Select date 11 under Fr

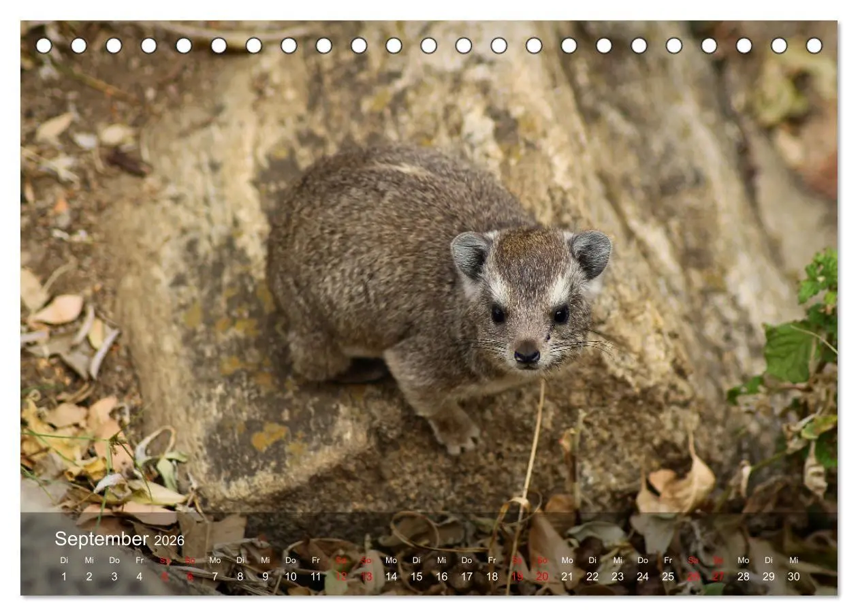(316, 577)
